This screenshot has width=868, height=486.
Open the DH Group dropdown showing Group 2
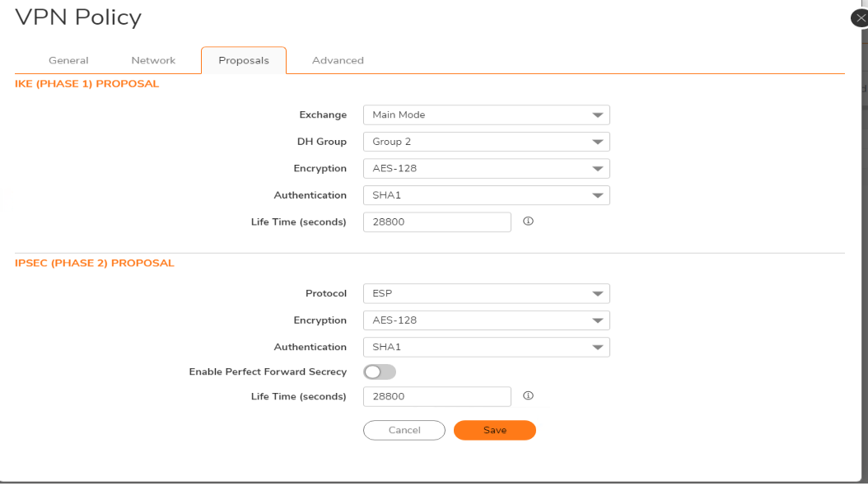coord(487,142)
